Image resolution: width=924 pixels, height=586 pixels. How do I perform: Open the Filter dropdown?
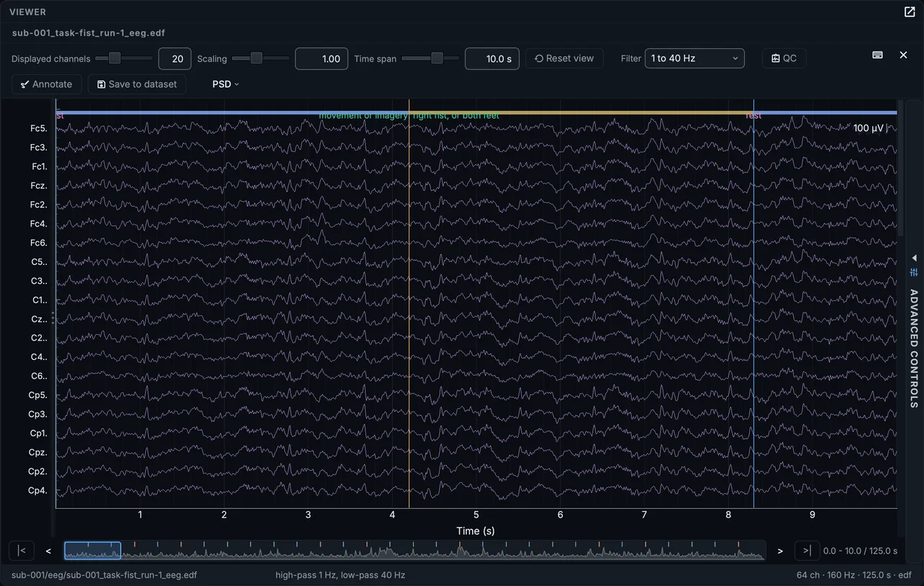[x=694, y=58]
